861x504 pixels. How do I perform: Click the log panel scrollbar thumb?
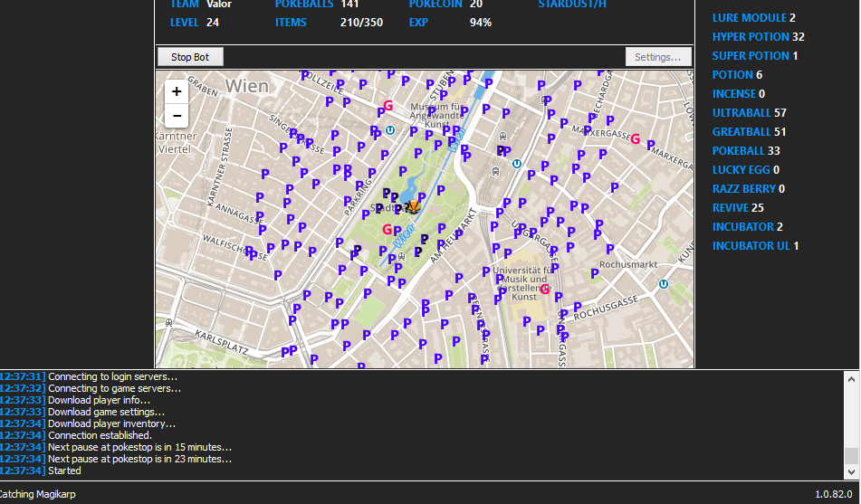pyautogui.click(x=851, y=455)
